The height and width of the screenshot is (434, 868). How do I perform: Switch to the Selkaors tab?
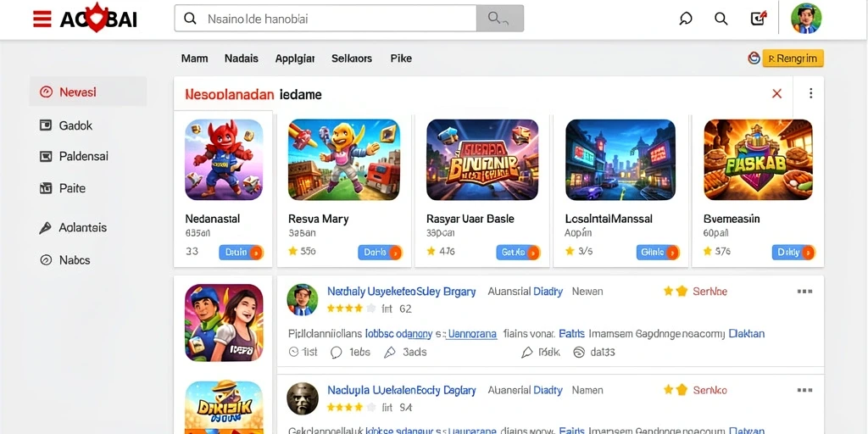coord(352,58)
